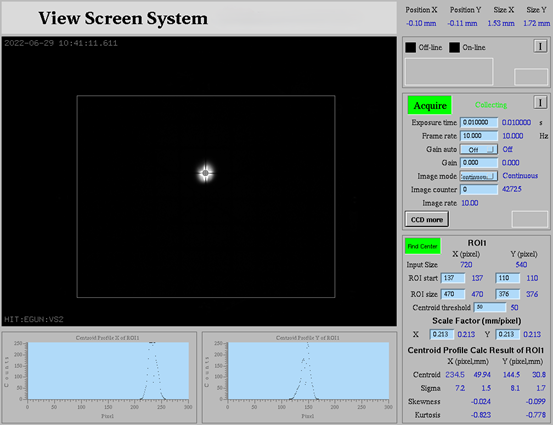Open the Gain auto dropdown
Viewport: 553px width, 425px height.
tap(479, 149)
